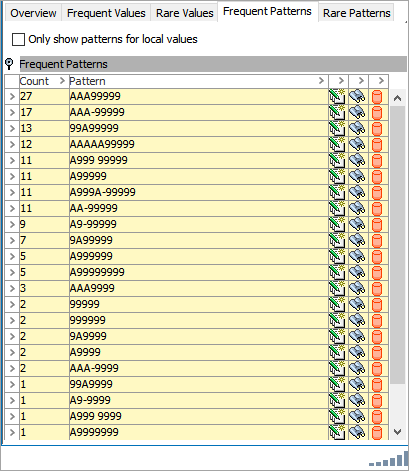Click the binoculars icon in the AAA-99999 row
Screen dimensions: 409x471
click(357, 113)
